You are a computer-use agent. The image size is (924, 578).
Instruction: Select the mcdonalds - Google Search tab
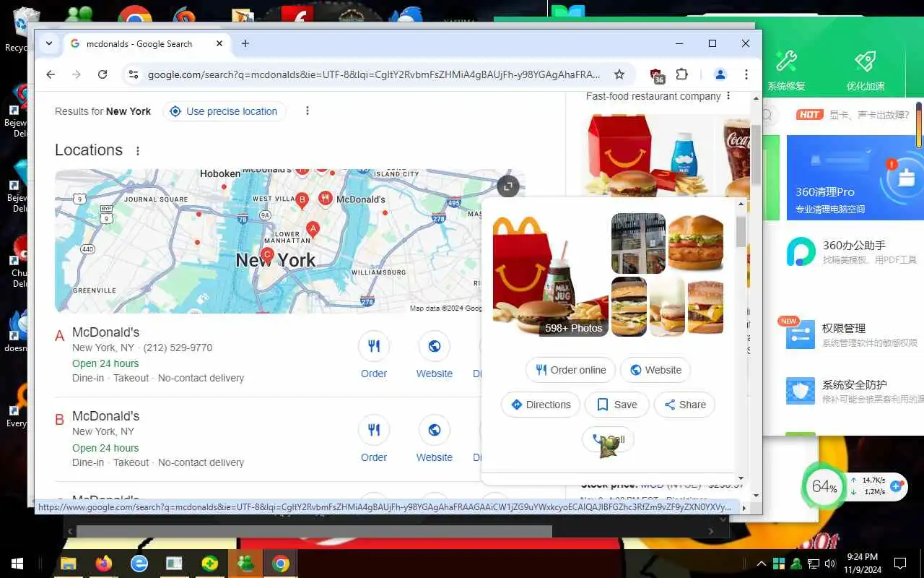[146, 44]
